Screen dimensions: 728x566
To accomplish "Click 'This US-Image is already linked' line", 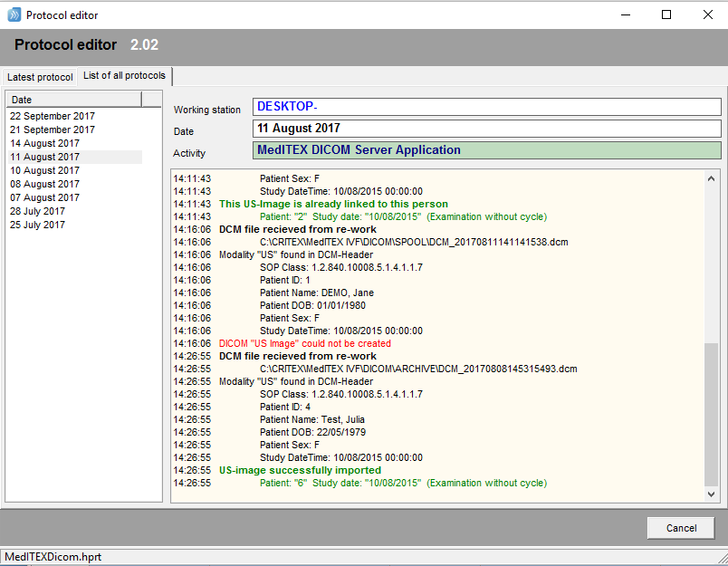I will coord(333,204).
